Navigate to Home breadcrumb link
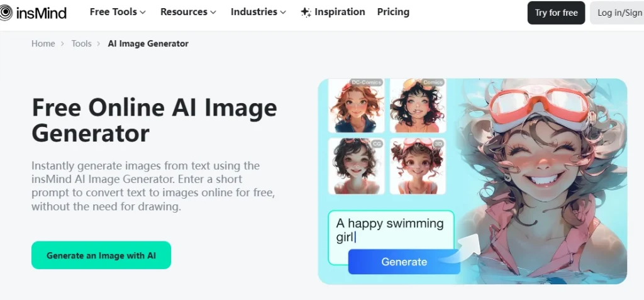Screen dimensions: 644x300 (43, 43)
